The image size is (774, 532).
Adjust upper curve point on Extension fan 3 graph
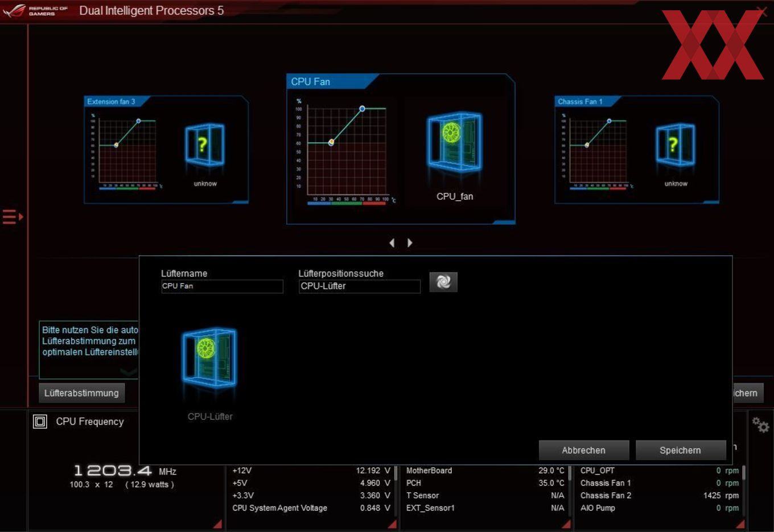tap(138, 121)
